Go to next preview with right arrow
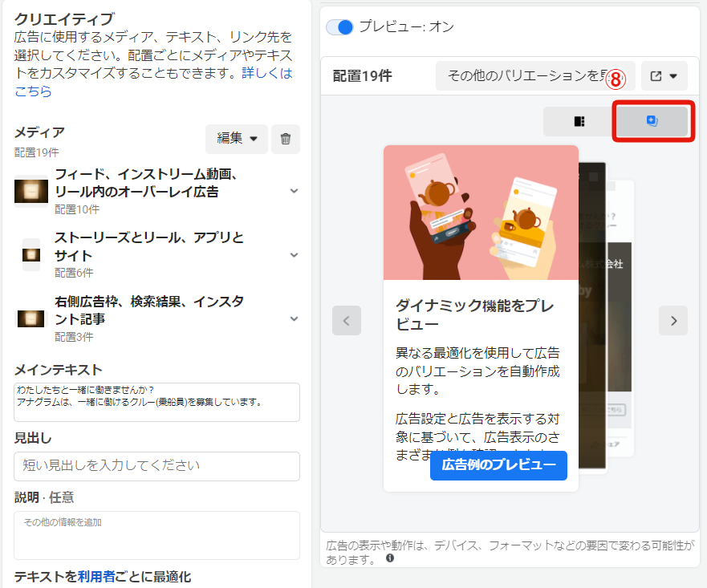 point(673,321)
